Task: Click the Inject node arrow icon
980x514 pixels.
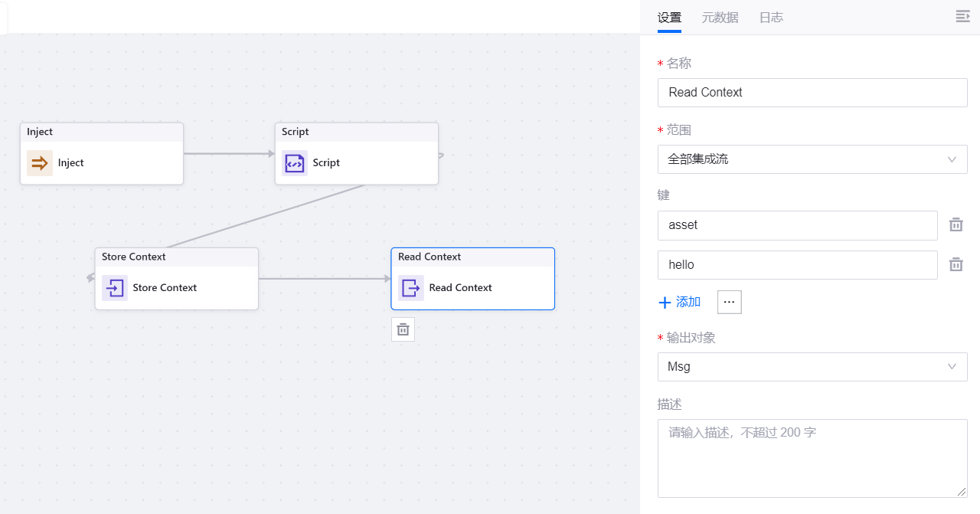Action: (40, 163)
